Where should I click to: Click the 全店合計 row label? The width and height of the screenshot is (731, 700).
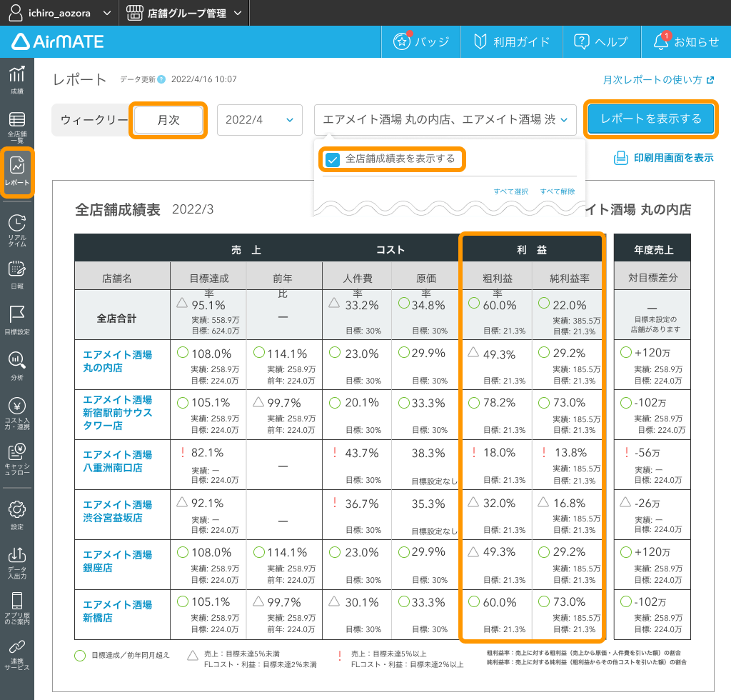116,319
